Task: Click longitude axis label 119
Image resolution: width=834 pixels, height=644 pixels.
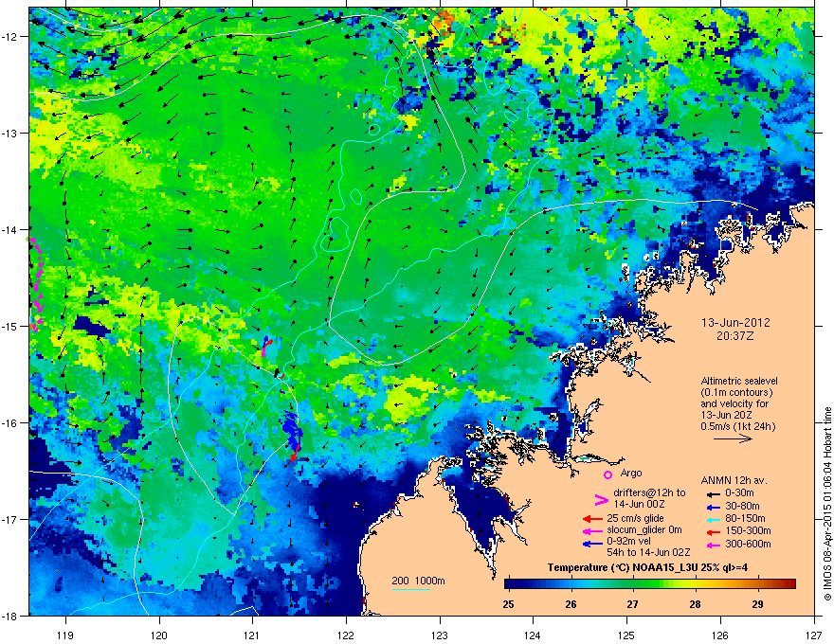Action: tap(65, 635)
